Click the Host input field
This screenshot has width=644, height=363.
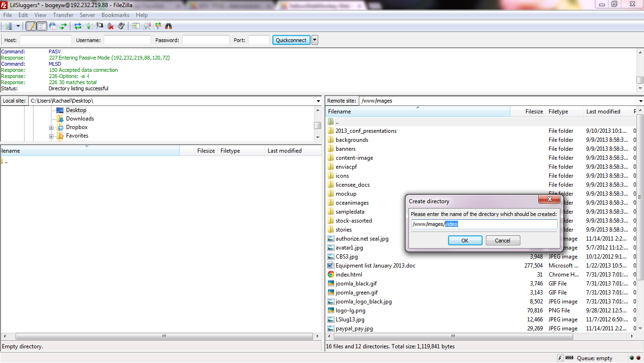[x=46, y=40]
